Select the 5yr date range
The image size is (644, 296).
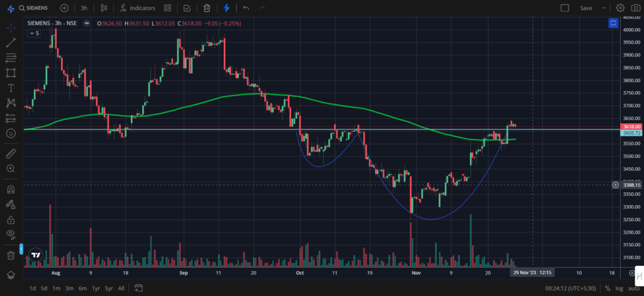point(109,288)
